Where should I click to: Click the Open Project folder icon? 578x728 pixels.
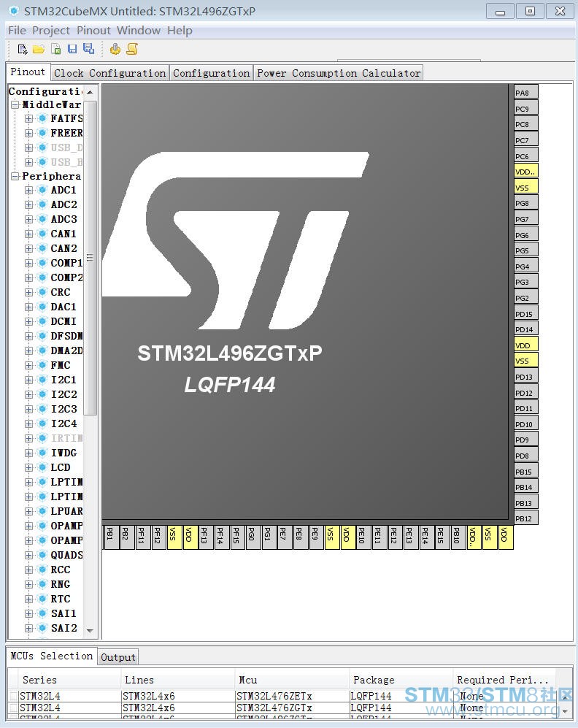(x=39, y=49)
